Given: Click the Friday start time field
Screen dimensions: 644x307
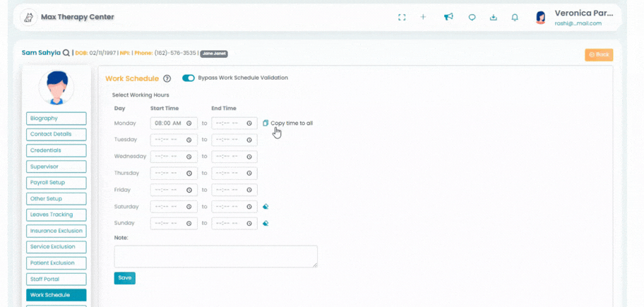Looking at the screenshot, I should pyautogui.click(x=174, y=190).
